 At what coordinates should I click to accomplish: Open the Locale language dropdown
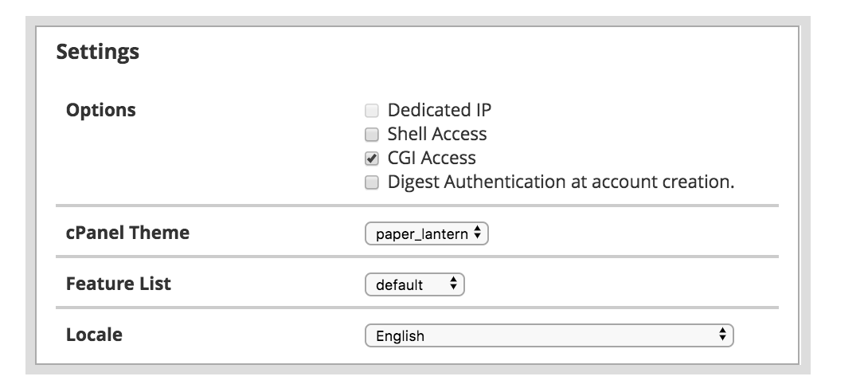(x=548, y=335)
